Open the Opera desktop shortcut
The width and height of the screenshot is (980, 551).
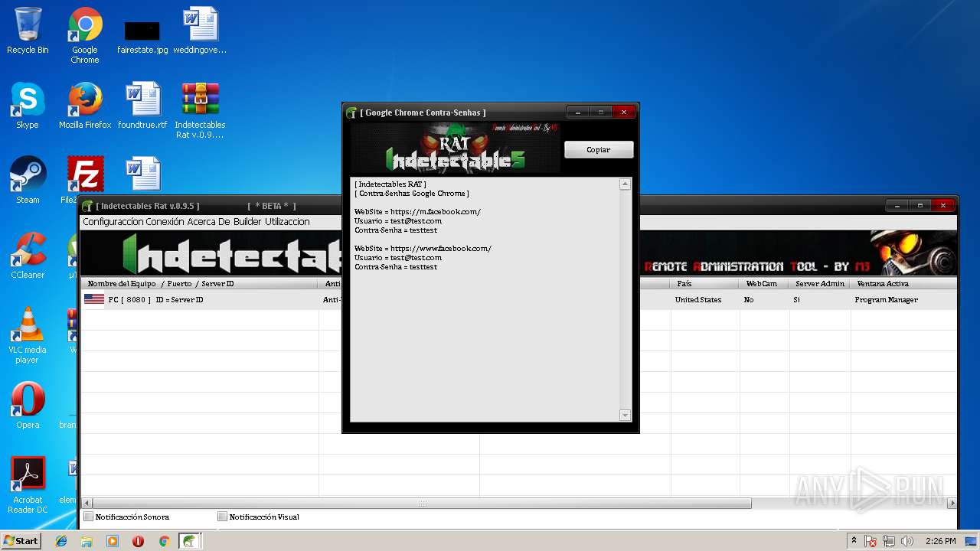coord(28,406)
